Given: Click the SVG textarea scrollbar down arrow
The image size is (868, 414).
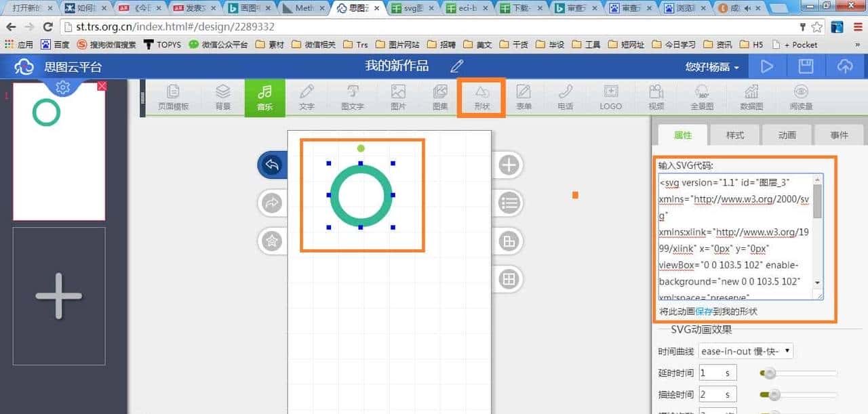Looking at the screenshot, I should [x=817, y=283].
